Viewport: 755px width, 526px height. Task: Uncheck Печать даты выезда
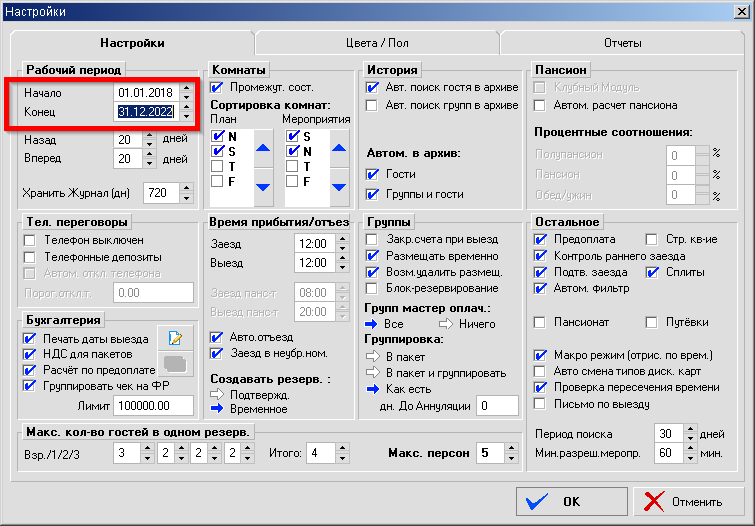pos(29,338)
